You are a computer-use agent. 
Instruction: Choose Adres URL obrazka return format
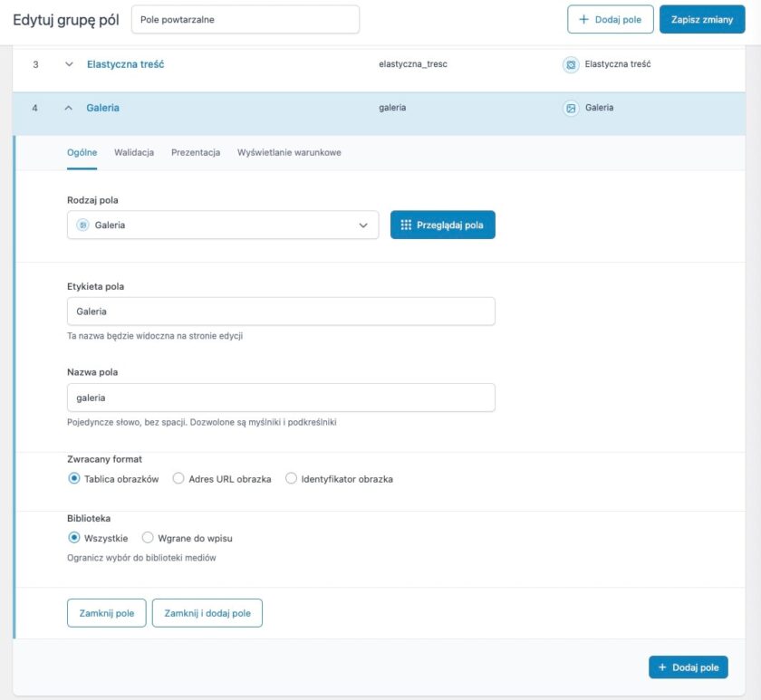coord(178,478)
